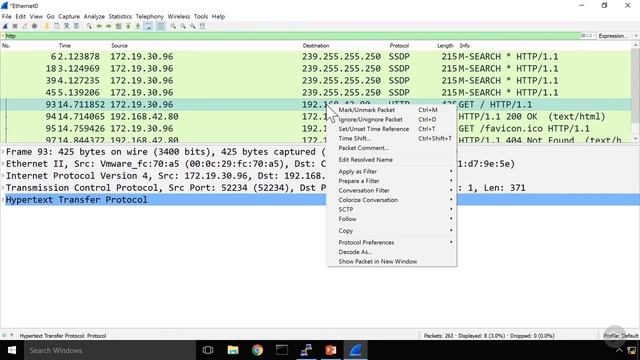Open Find Packet from the toolbar
640x360 pixels.
(x=89, y=26)
